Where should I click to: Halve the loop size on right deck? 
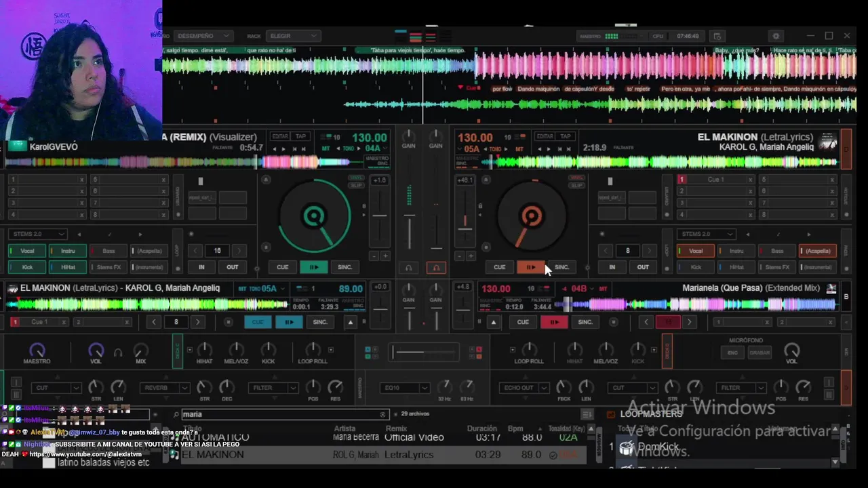click(606, 251)
